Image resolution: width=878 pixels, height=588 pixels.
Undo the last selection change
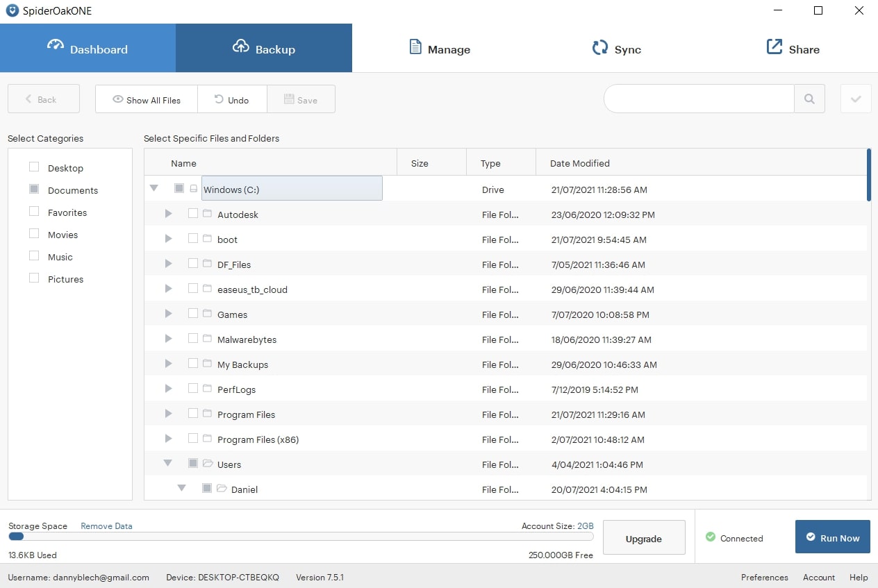click(232, 99)
